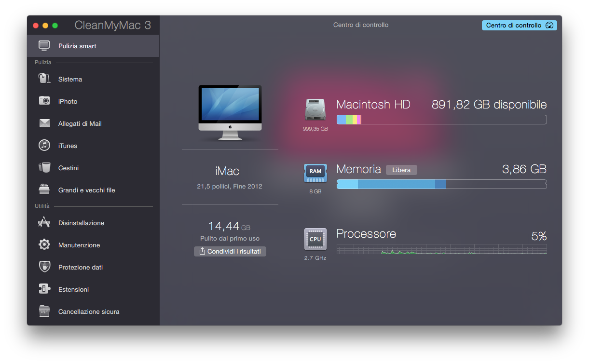Viewport: 589px width, 364px height.
Task: Go to Allegati di Mail
Action: click(x=93, y=123)
